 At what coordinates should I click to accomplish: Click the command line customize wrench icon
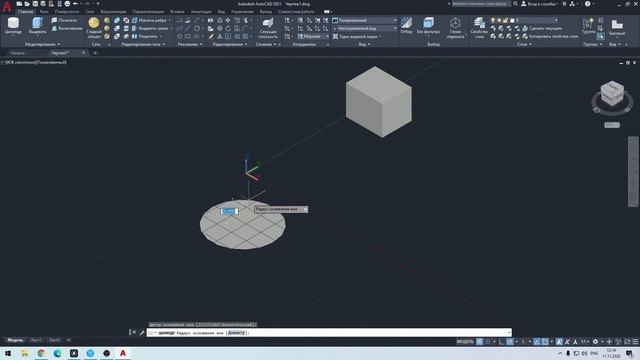(142, 333)
